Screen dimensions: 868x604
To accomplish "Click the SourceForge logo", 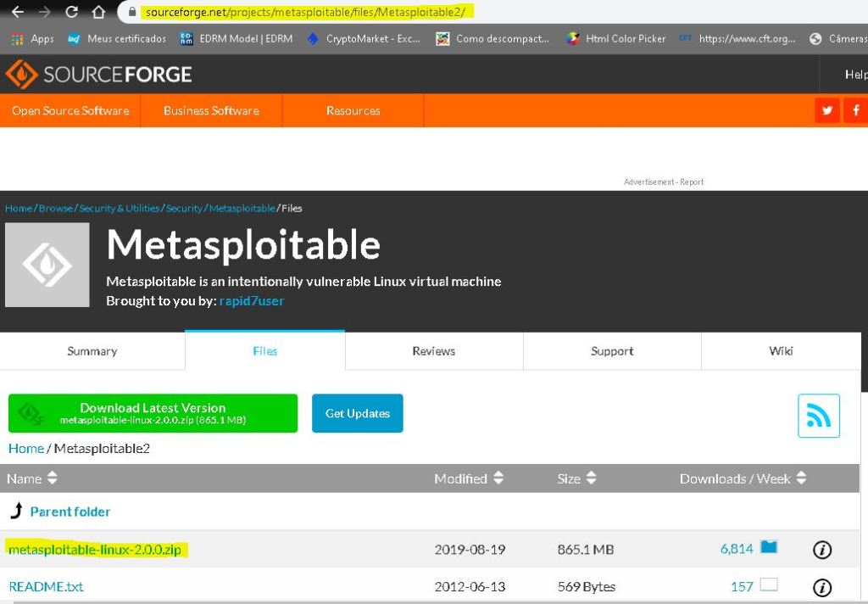I will click(x=98, y=75).
